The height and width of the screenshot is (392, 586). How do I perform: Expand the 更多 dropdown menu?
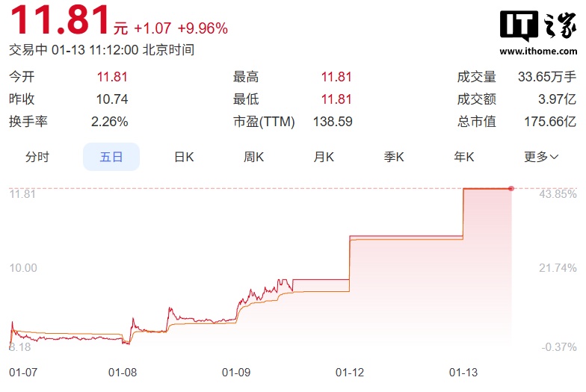tap(541, 157)
